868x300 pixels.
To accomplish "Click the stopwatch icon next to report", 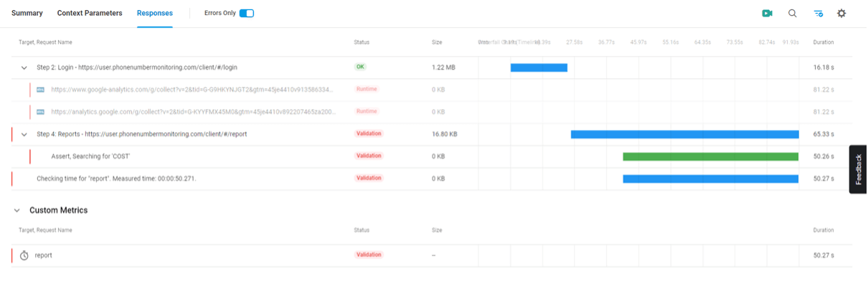I will click(x=24, y=256).
